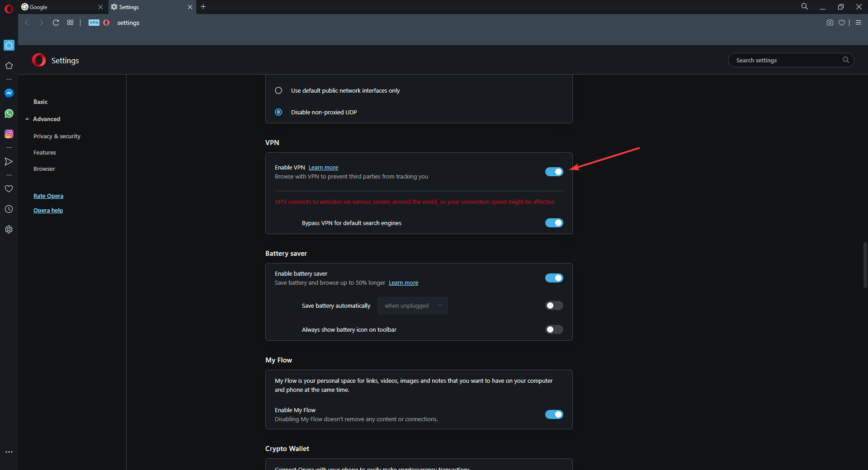
Task: Open Bookmarks star in sidebar
Action: [9, 66]
